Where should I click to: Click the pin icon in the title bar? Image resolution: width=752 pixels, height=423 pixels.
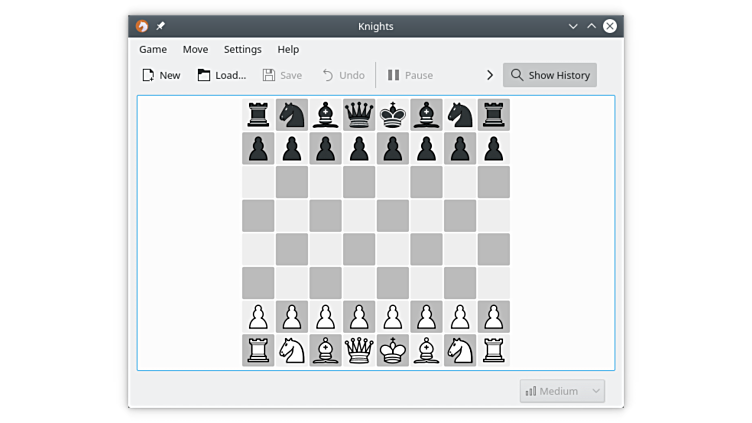(161, 26)
